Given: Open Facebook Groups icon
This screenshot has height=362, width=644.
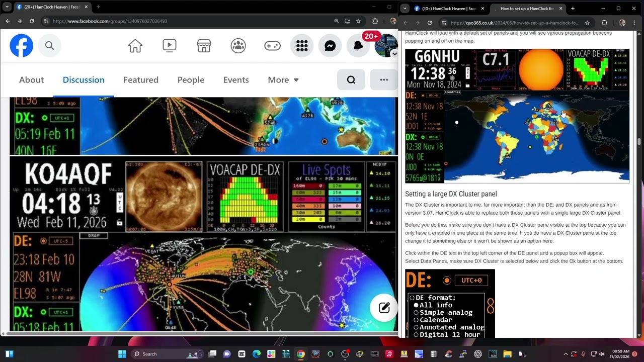Looking at the screenshot, I should (x=238, y=46).
